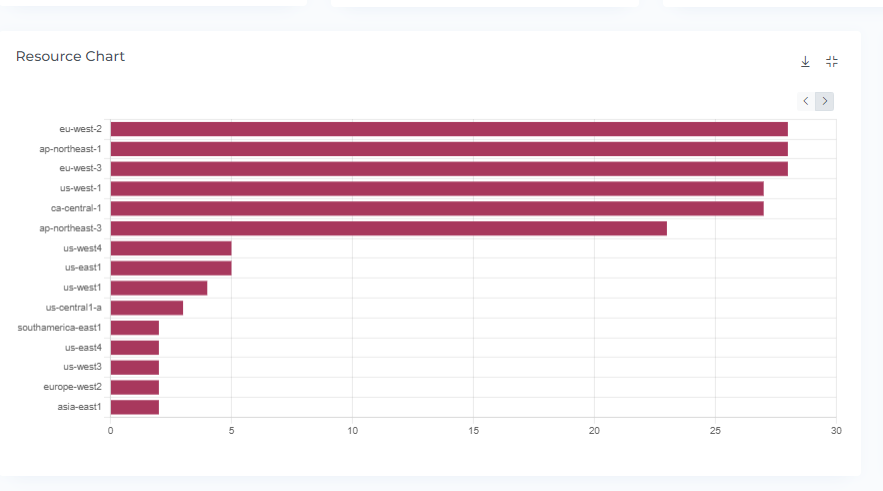Go to next chart page
Viewport: 883px width, 491px height.
tap(825, 101)
